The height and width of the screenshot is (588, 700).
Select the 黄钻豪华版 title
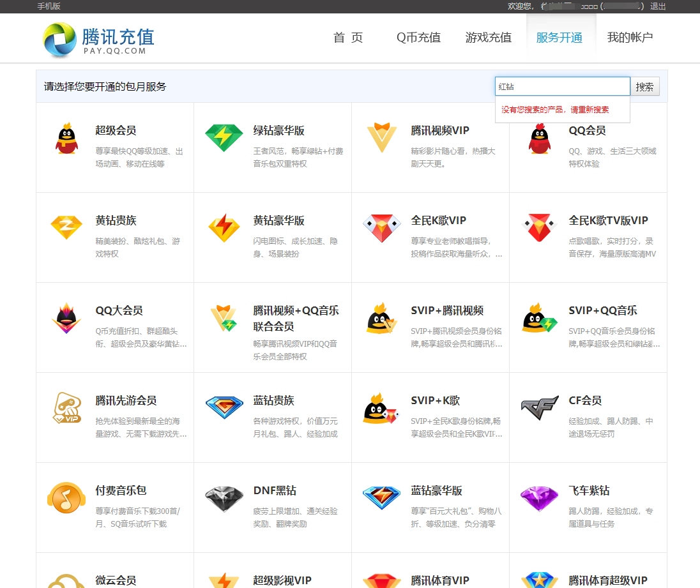[278, 220]
